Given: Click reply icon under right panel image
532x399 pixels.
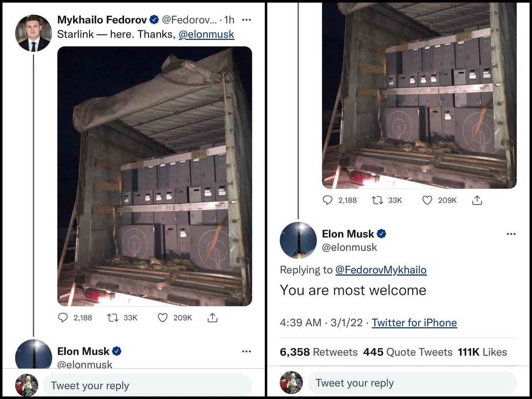Looking at the screenshot, I should (328, 200).
